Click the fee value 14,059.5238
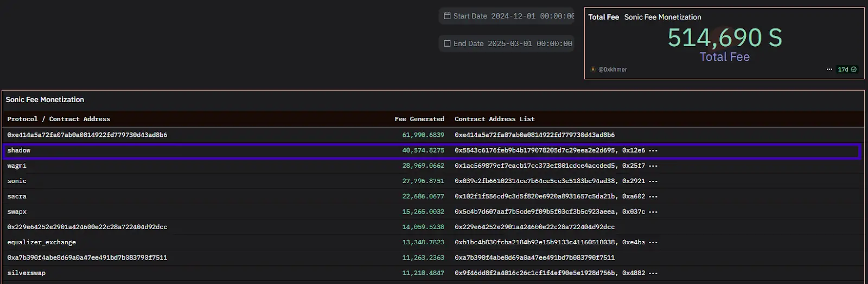This screenshot has height=284, width=868. (423, 227)
